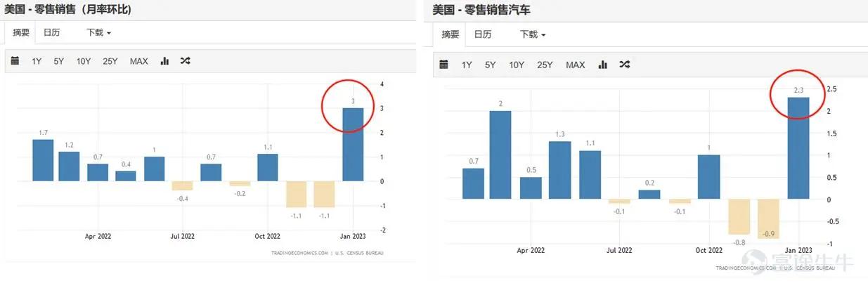The width and height of the screenshot is (868, 288).
Task: Expand 下载 dropdown in right panel
Action: click(533, 34)
